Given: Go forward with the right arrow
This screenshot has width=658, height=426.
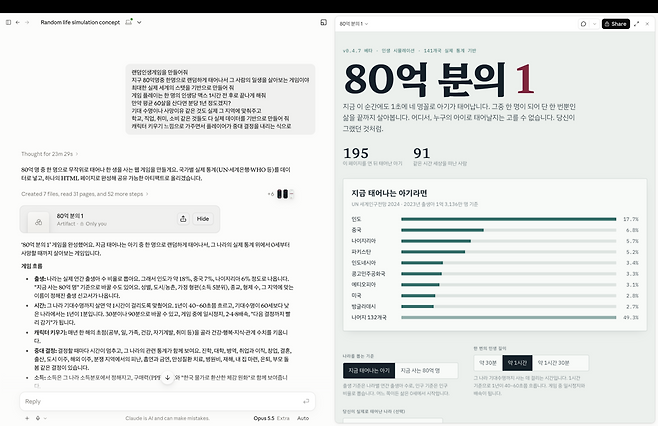Looking at the screenshot, I should [27, 22].
